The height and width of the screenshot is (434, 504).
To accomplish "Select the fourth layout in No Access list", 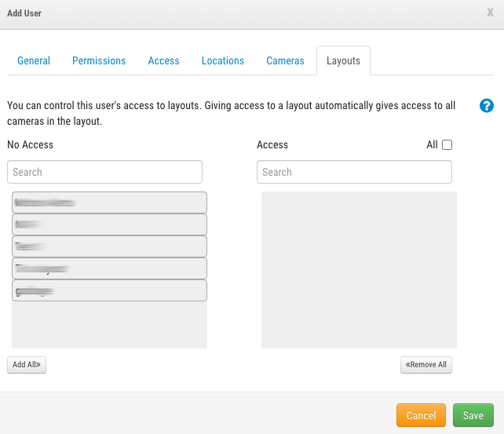I will click(109, 268).
